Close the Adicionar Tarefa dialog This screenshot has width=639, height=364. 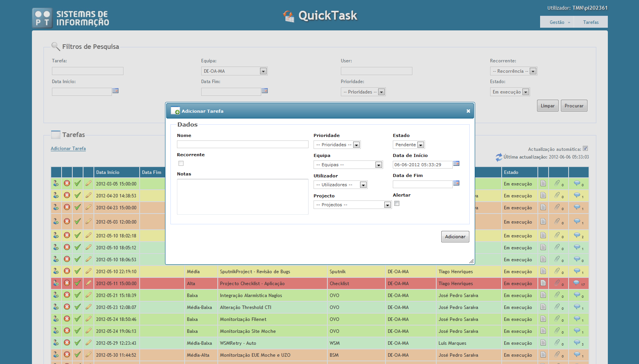point(468,111)
